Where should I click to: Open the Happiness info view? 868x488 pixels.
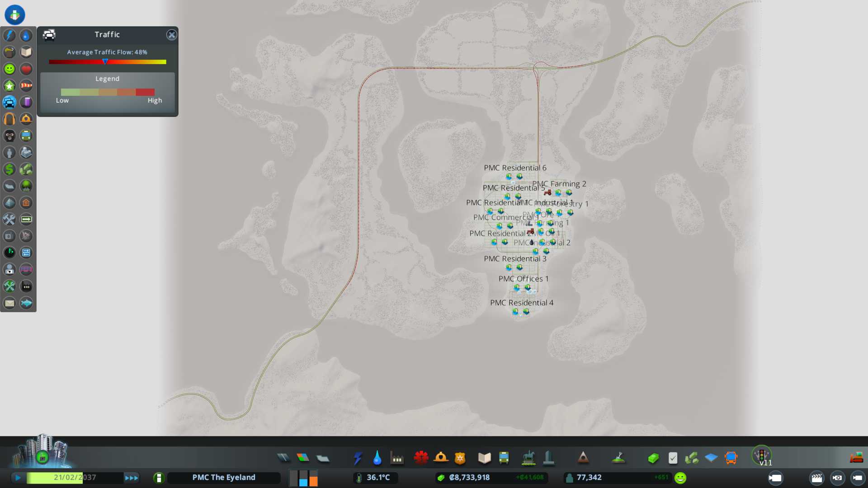[x=9, y=69]
